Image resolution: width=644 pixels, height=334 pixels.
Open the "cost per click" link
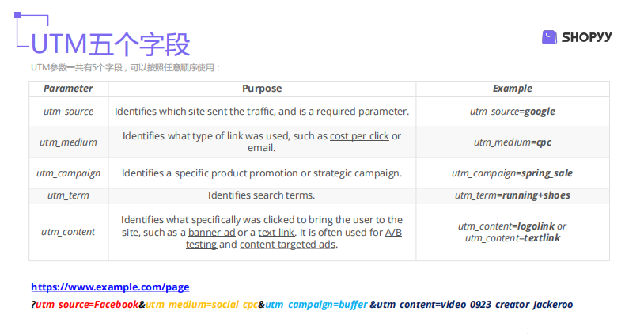coord(359,136)
